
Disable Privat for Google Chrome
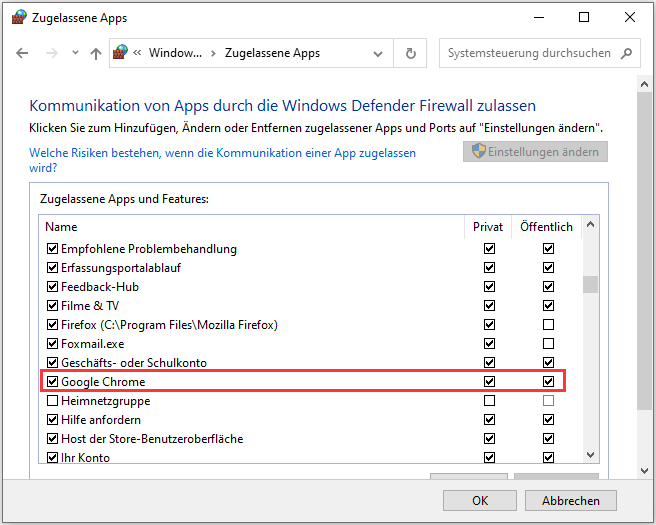pos(489,382)
